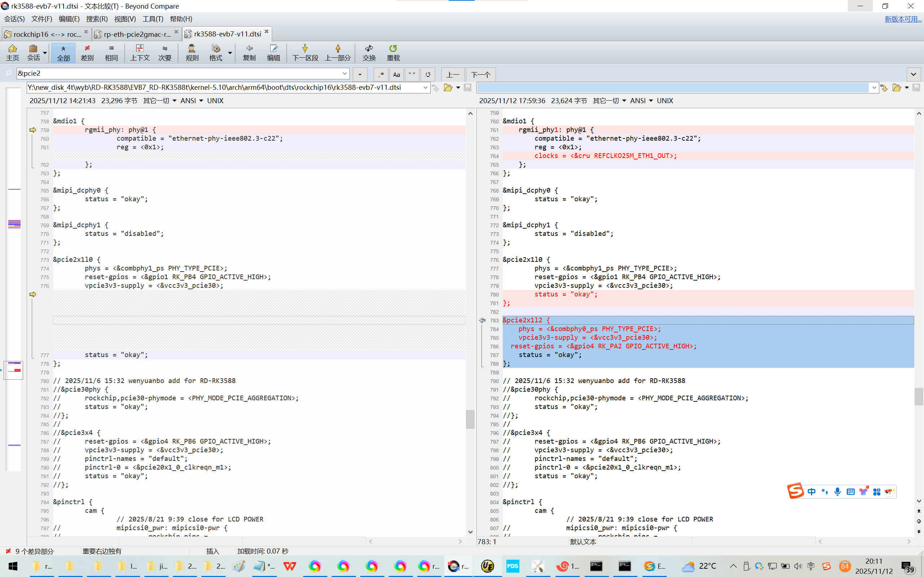Expand search history dropdown of &pcie2 field
924x577 pixels.
344,73
